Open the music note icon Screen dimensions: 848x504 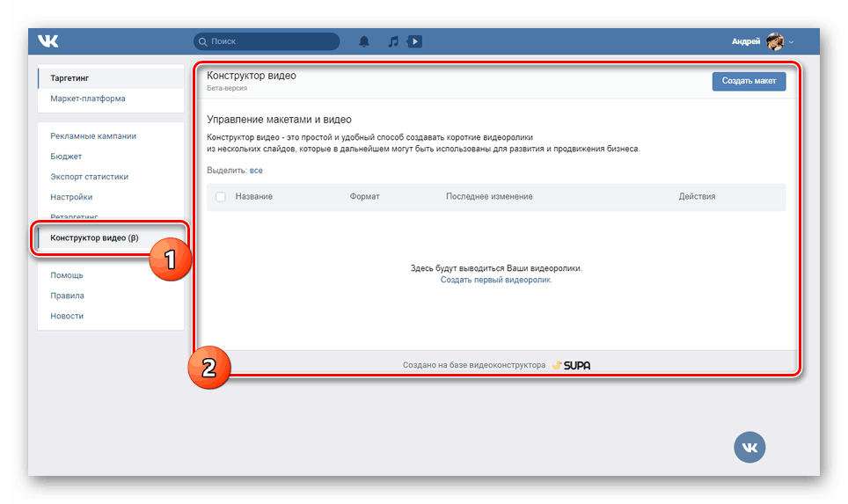[393, 41]
